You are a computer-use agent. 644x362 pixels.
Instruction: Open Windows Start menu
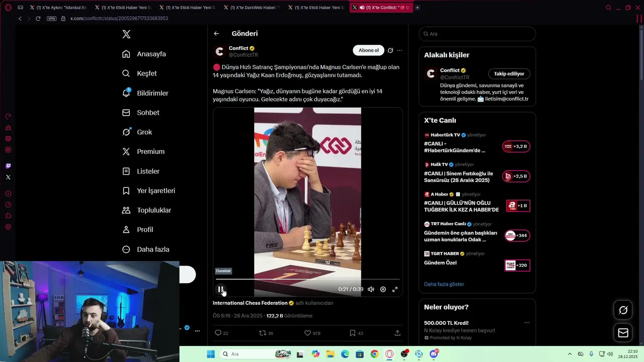coord(211,354)
